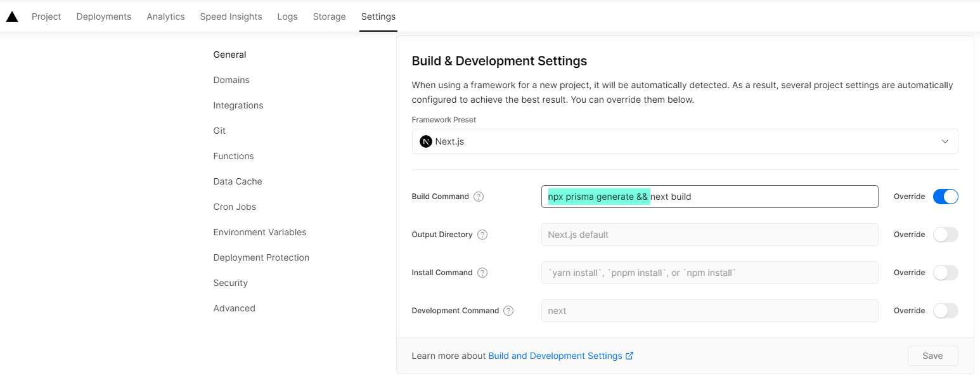
Task: Click the Save button
Action: tap(932, 356)
